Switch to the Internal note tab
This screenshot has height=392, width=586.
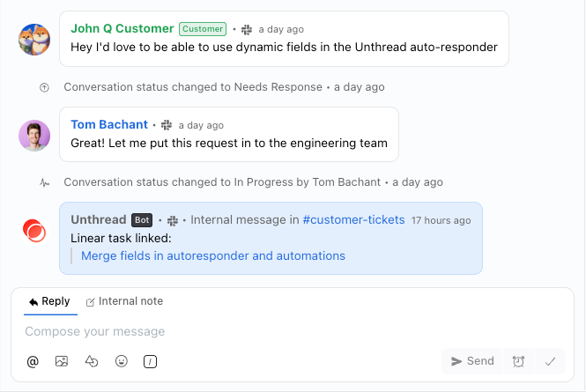(x=124, y=301)
